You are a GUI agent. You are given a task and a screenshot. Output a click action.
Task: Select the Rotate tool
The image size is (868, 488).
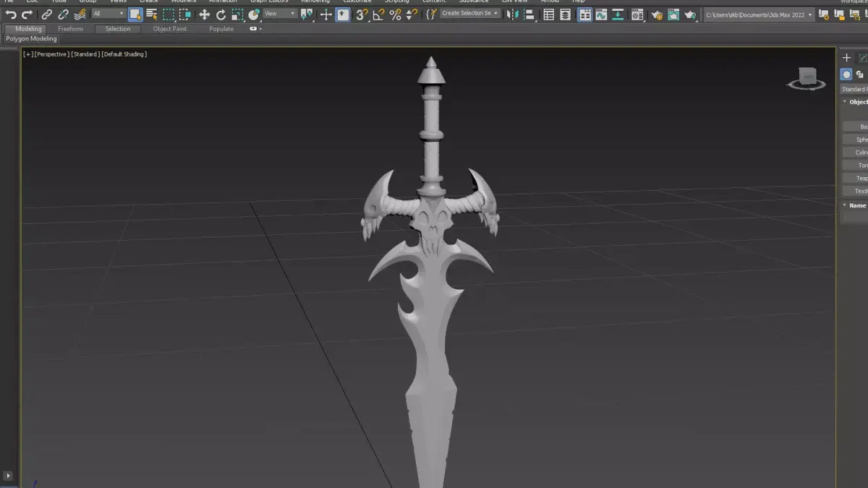click(x=221, y=14)
